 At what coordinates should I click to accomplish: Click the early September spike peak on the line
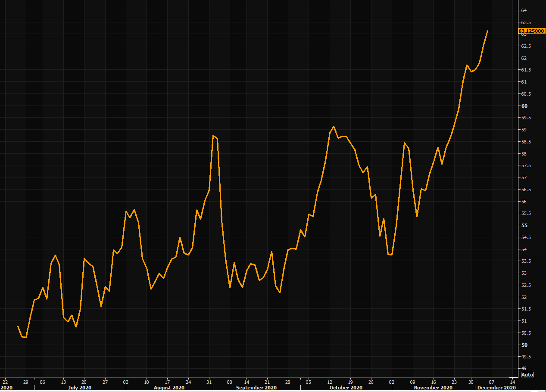pos(213,136)
